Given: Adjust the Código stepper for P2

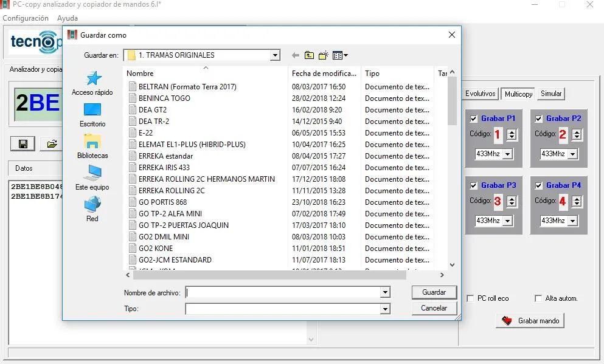Looking at the screenshot, I should (x=577, y=134).
